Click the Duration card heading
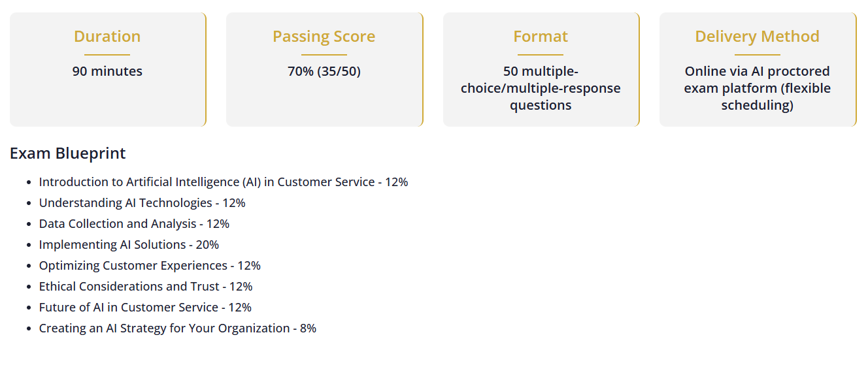868x367 pixels. pos(107,37)
